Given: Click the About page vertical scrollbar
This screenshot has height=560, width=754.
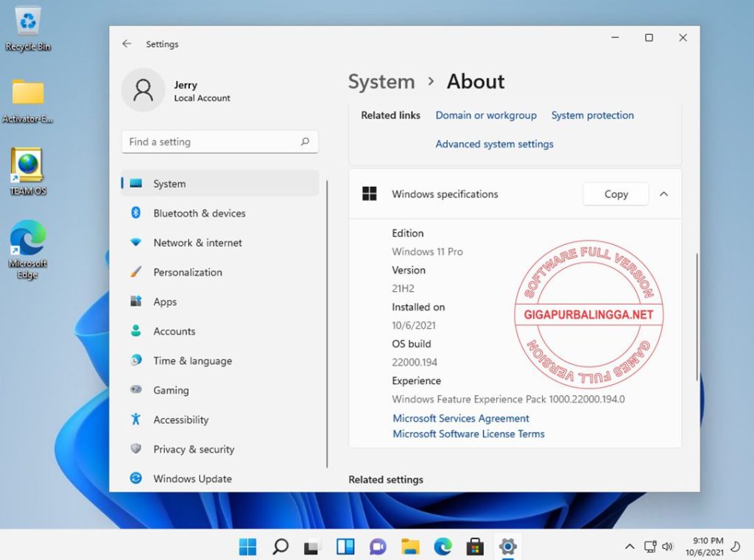Looking at the screenshot, I should pyautogui.click(x=697, y=317).
